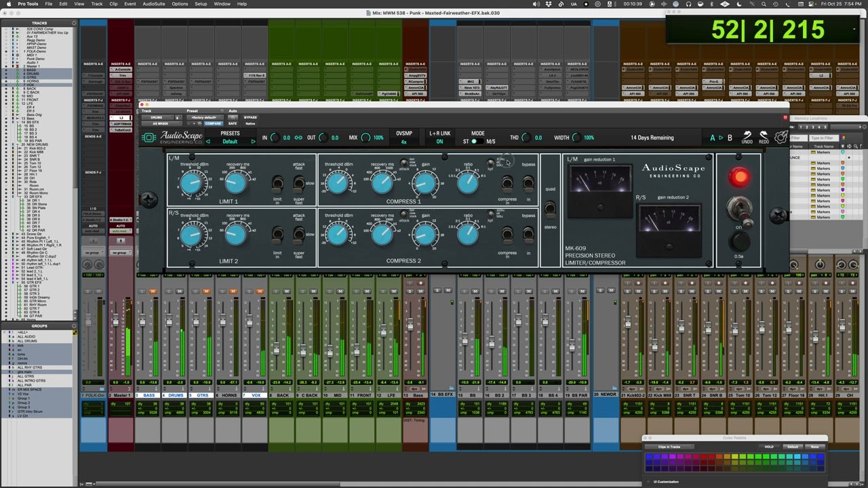Viewport: 868px width, 488px height.
Task: Open the Default presets selector
Action: point(231,142)
